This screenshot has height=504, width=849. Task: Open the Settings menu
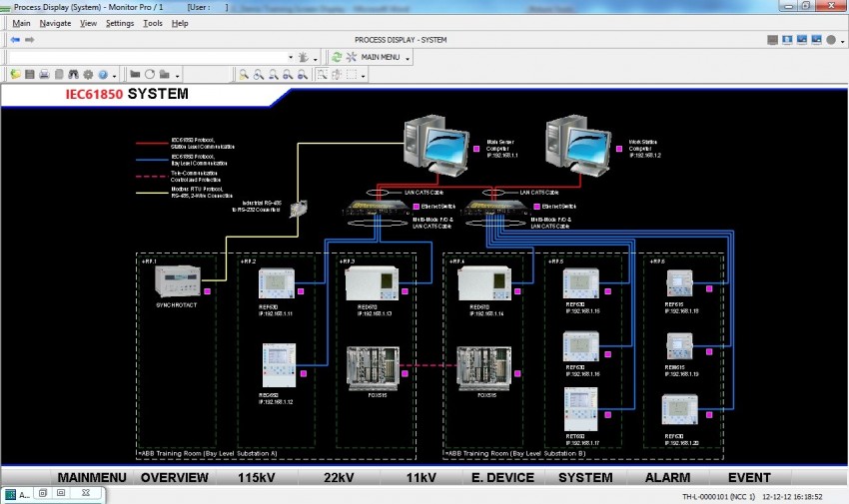[x=120, y=23]
